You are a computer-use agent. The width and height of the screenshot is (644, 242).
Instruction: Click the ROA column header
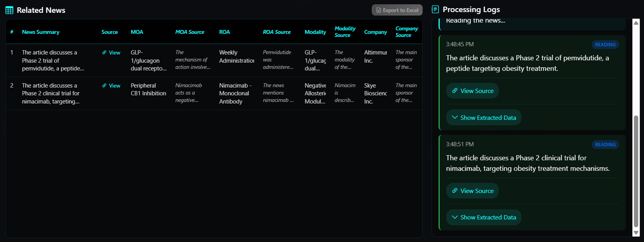coord(225,32)
